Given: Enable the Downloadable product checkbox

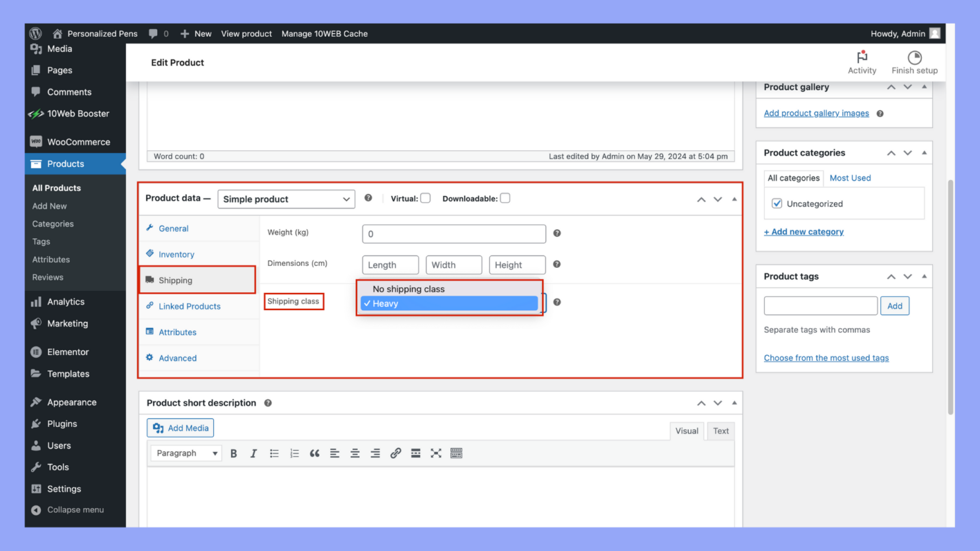Looking at the screenshot, I should [x=505, y=197].
